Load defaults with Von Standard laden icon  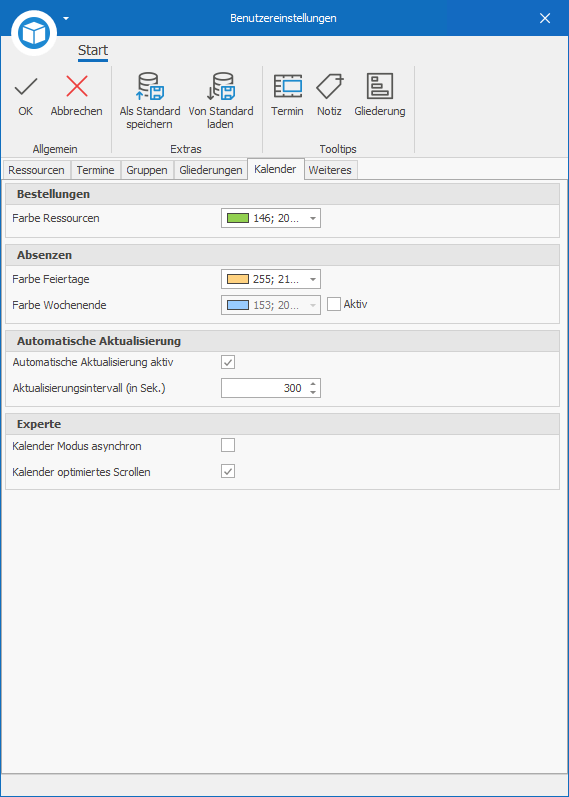(221, 86)
